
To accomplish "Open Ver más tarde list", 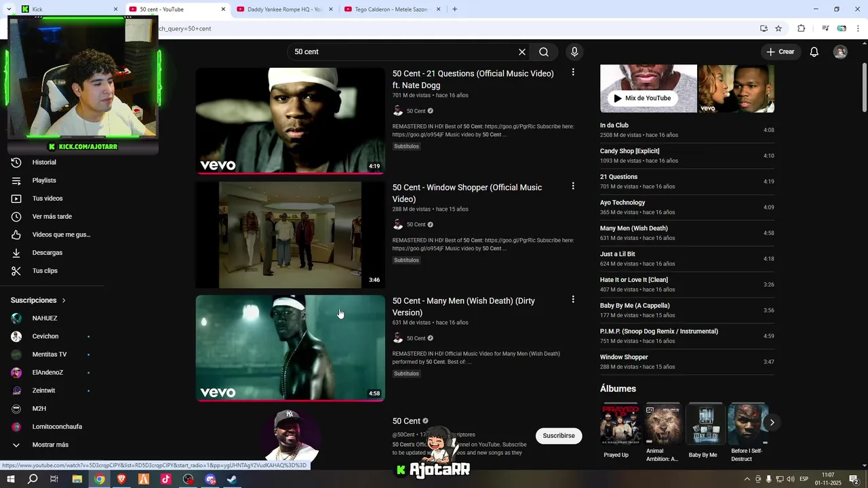I will (53, 217).
